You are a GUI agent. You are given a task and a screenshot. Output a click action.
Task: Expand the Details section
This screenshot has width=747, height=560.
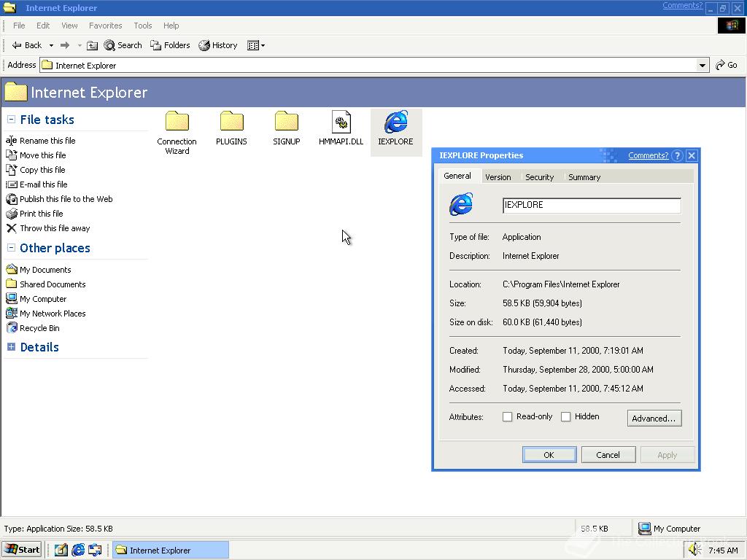12,347
